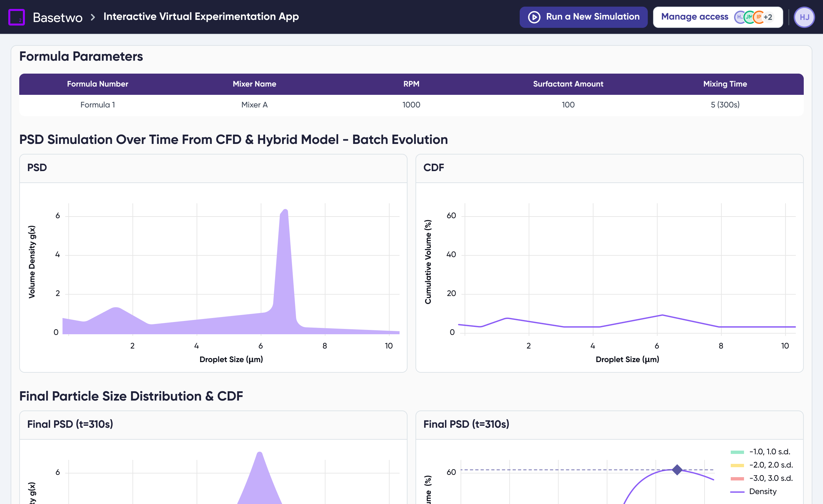Click the green -1.0, 1.0 s.d. legend swatch
This screenshot has width=823, height=504.
click(737, 452)
